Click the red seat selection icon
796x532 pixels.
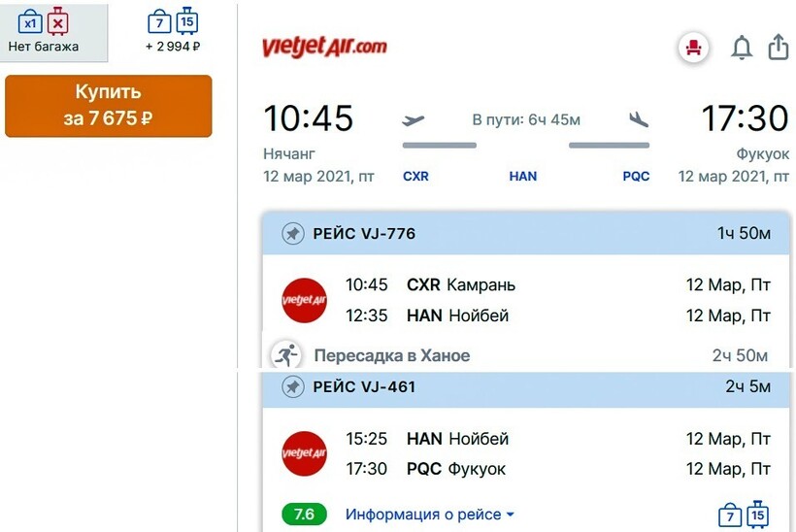click(x=693, y=48)
